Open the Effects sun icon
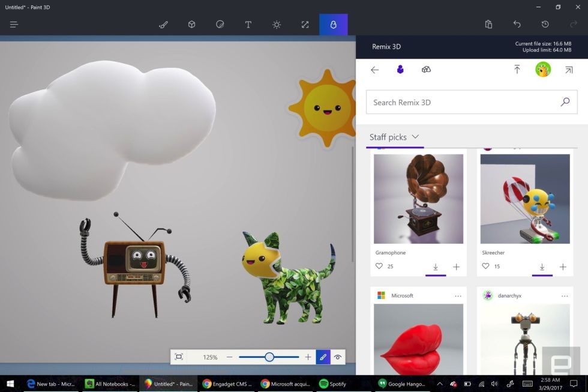 pyautogui.click(x=276, y=25)
